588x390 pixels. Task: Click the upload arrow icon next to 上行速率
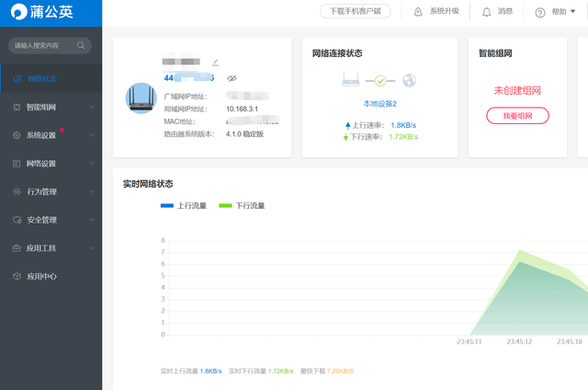pos(347,125)
